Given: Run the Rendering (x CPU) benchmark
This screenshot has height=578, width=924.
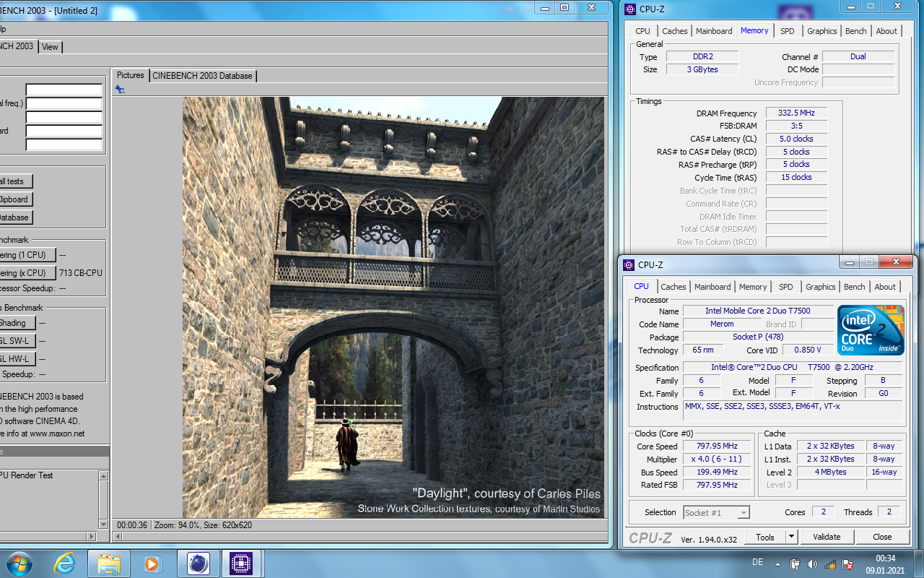Looking at the screenshot, I should coord(26,273).
